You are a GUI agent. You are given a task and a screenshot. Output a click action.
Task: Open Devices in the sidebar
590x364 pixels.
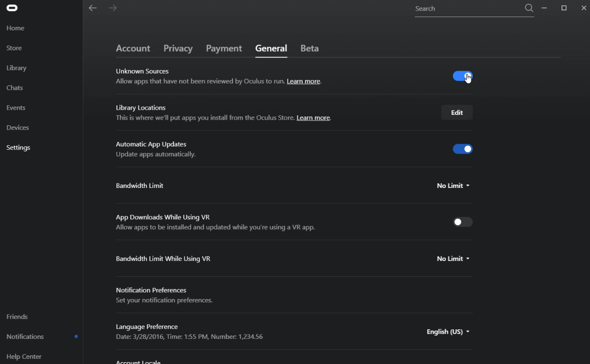18,128
